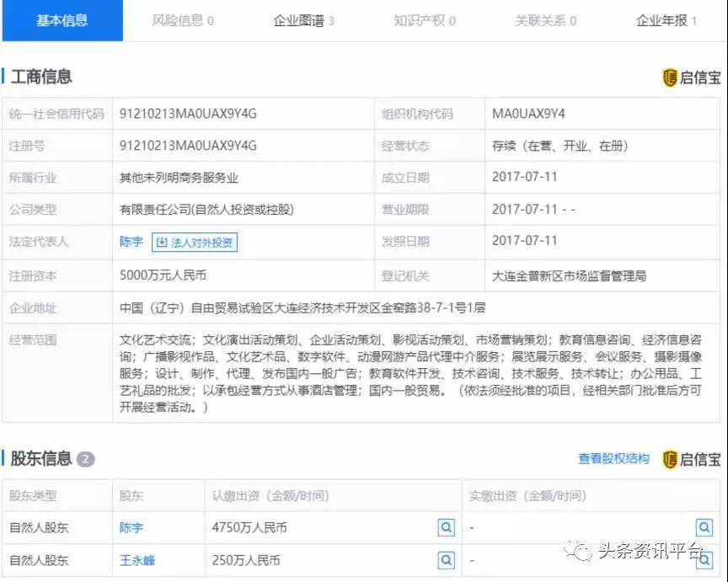Click magnifier icon next to 250万人民币
The width and height of the screenshot is (728, 582).
446,560
